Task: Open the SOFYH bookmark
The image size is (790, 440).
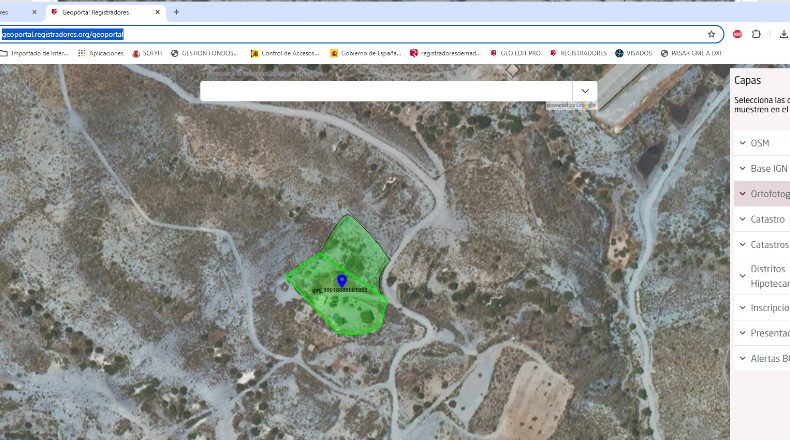Action: [147, 53]
